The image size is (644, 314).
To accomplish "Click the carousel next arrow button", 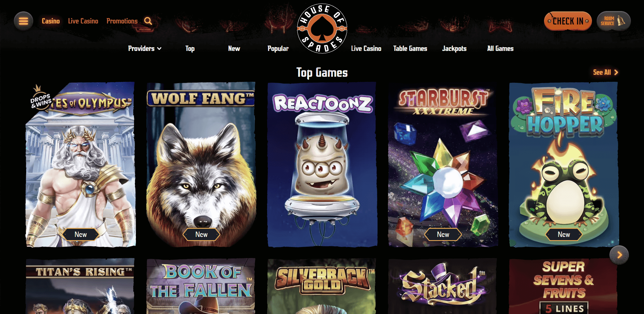I will [x=619, y=255].
